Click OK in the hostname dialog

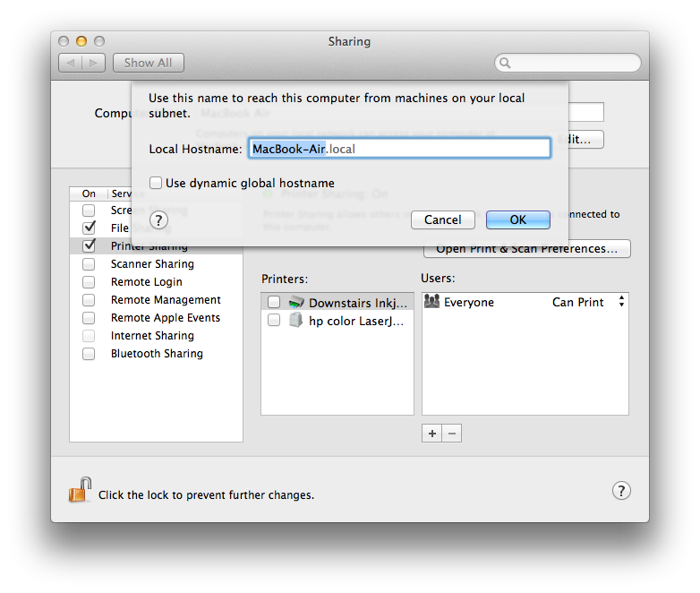[x=518, y=219]
